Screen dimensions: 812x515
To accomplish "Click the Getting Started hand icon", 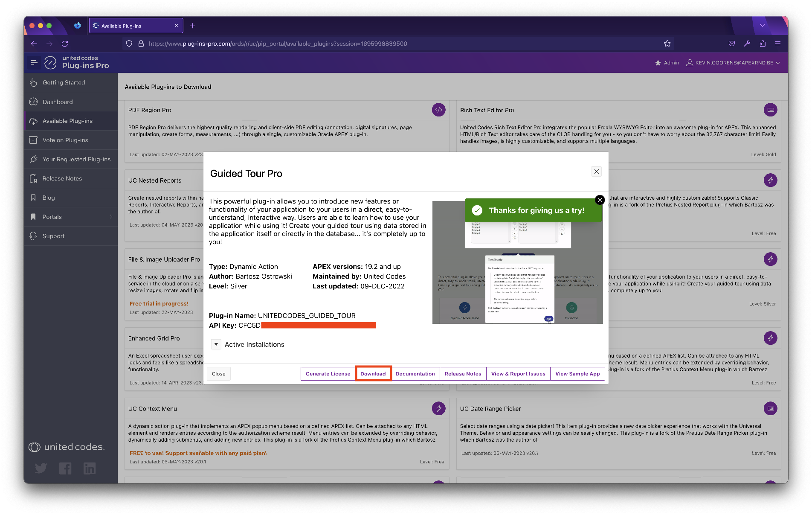I will coord(33,82).
